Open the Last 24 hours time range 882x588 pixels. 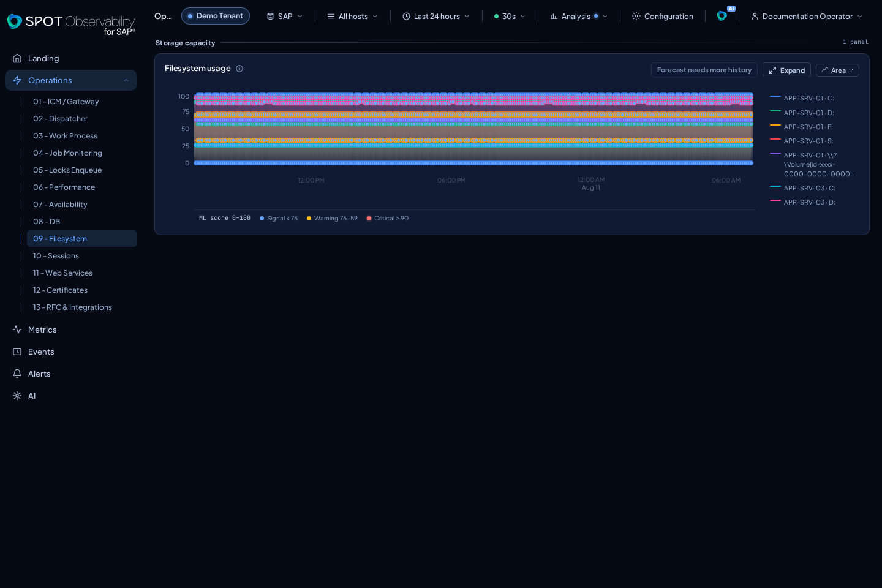click(436, 17)
